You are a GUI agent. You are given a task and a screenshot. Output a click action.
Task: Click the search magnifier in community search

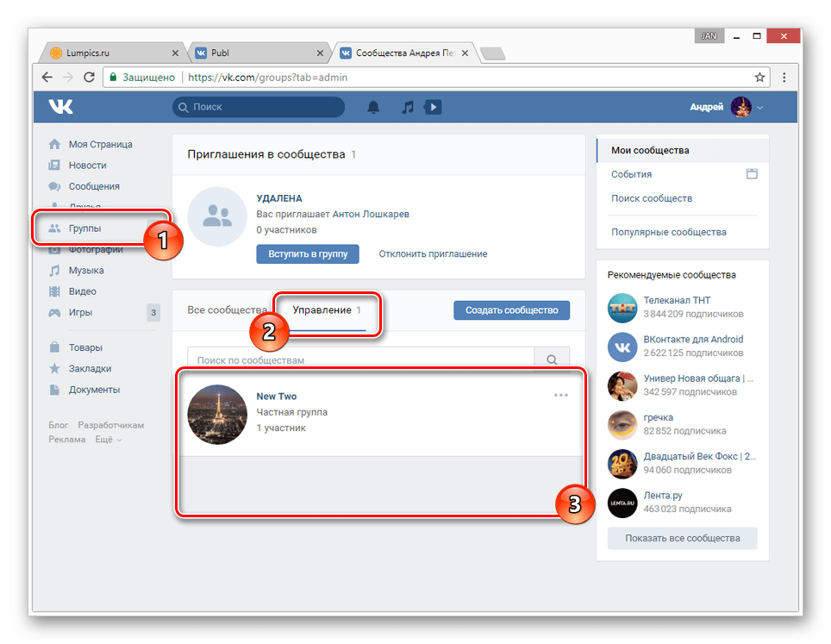(x=552, y=360)
